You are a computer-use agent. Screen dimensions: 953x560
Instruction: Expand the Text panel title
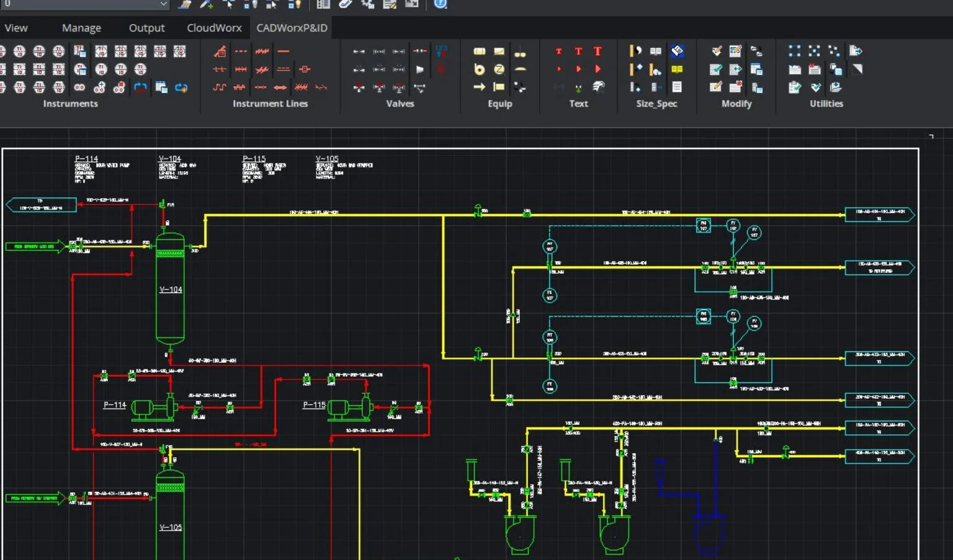[579, 104]
